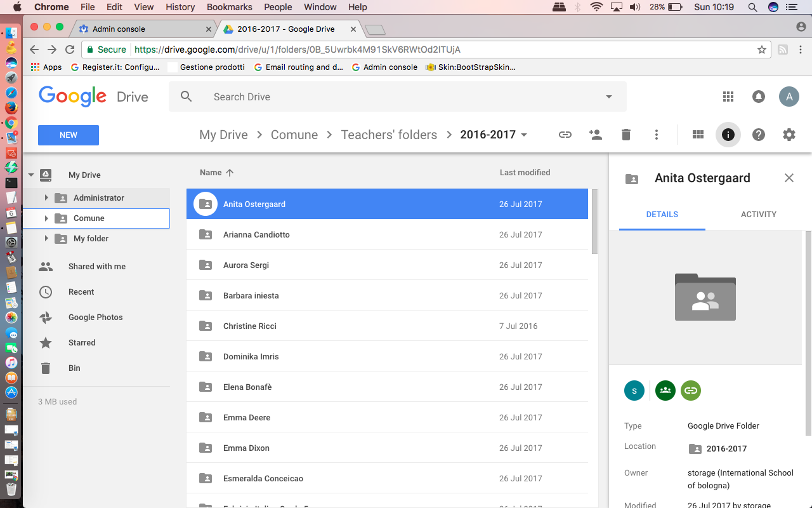Go to Teachers' folders breadcrumb
This screenshot has width=812, height=508.
(x=389, y=135)
